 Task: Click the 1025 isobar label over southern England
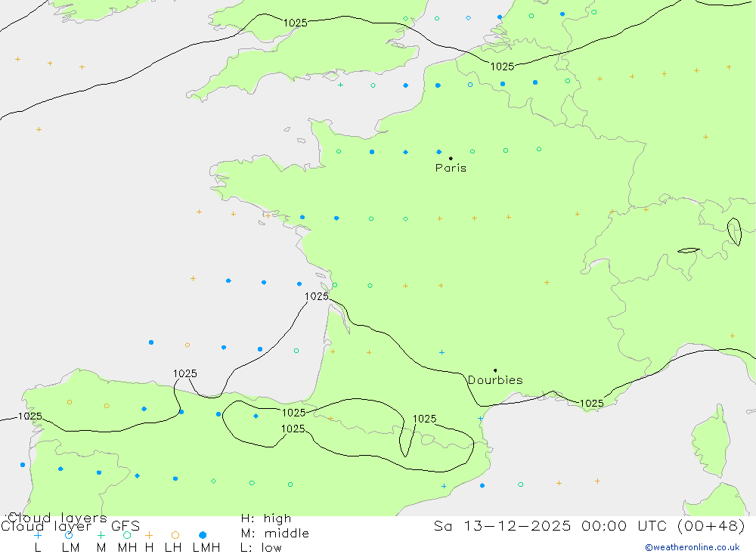pyautogui.click(x=295, y=23)
